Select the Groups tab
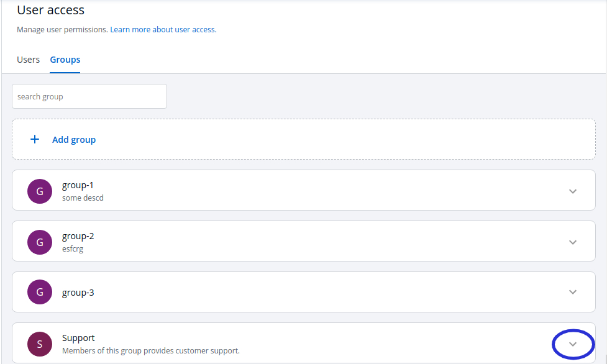 tap(65, 60)
